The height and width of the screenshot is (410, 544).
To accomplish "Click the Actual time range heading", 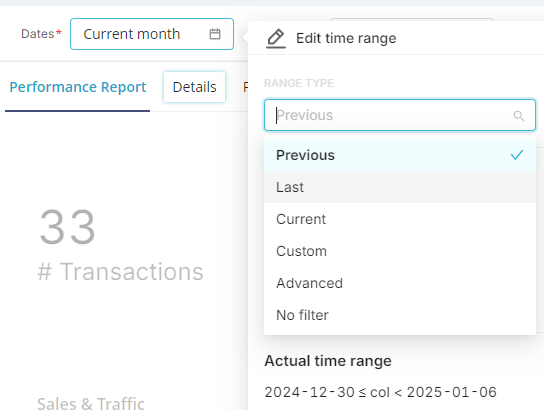I will tap(328, 361).
